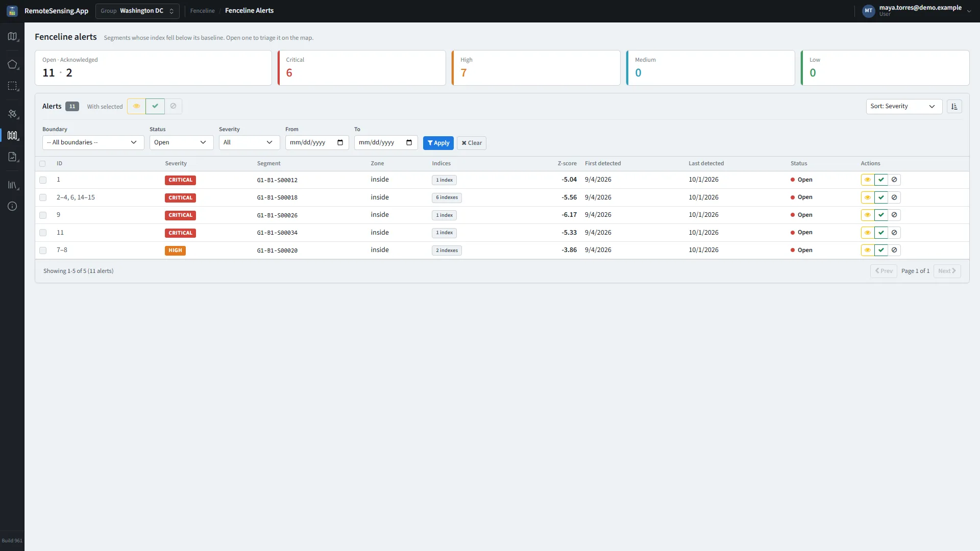Viewport: 980px width, 551px height.
Task: Open the report chart sidebar icon
Action: coord(12,157)
